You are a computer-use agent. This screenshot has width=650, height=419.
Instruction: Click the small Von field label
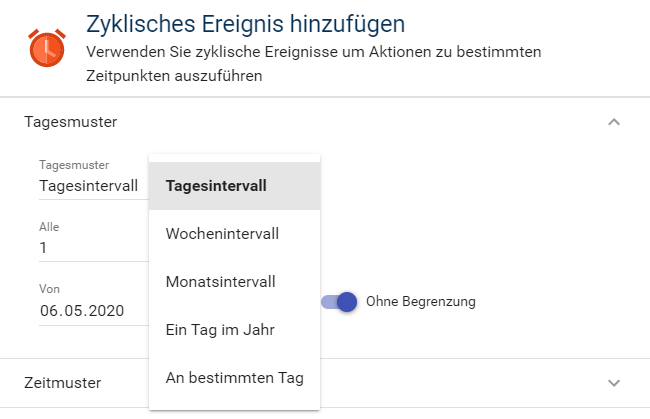point(50,289)
